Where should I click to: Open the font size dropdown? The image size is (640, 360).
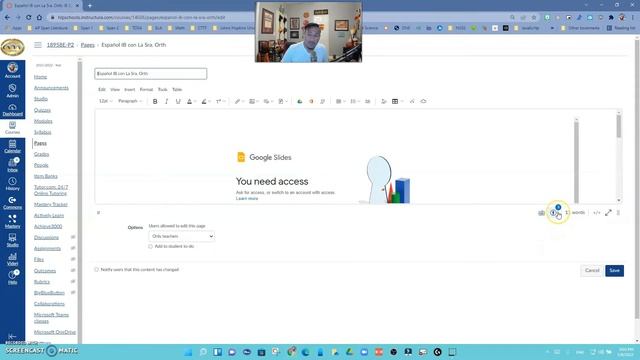[x=105, y=101]
